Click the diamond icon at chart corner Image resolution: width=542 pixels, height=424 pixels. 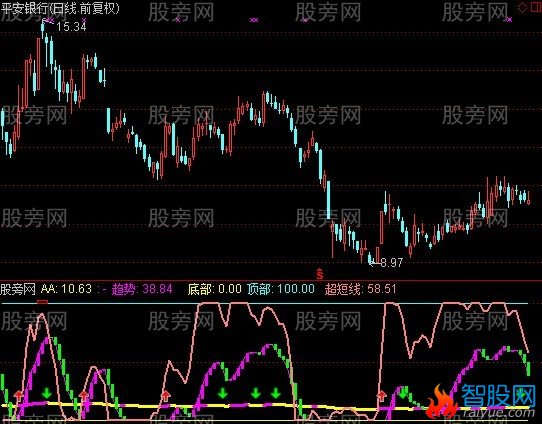pyautogui.click(x=522, y=8)
